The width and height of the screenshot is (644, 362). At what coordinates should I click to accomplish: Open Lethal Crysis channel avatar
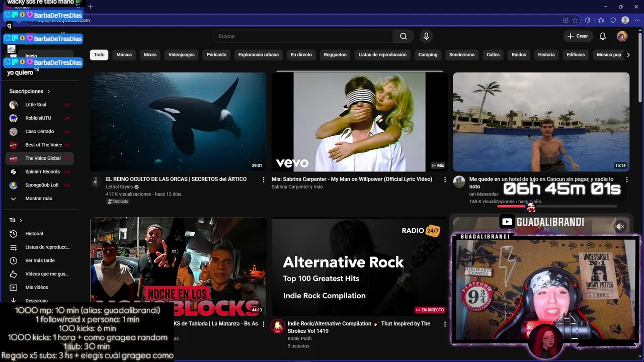(96, 182)
